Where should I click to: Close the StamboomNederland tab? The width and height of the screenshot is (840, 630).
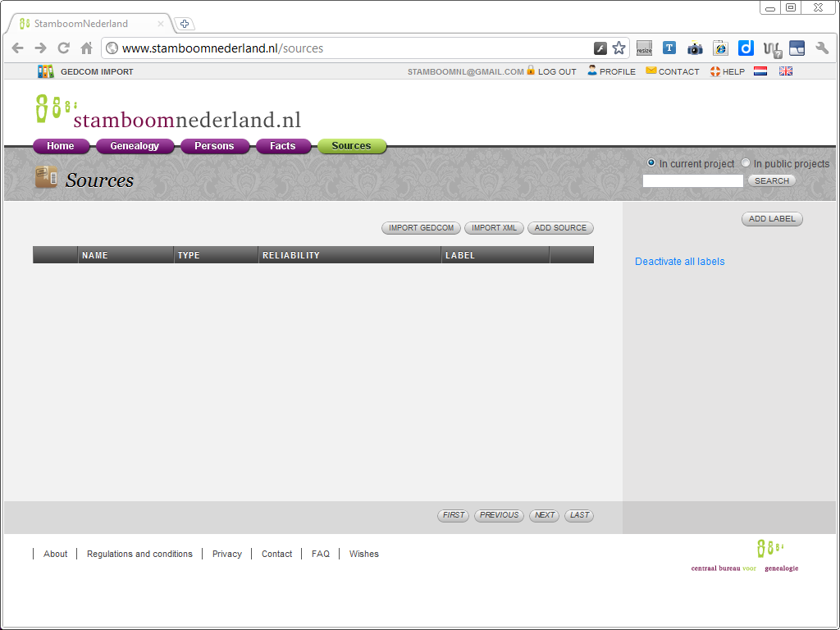161,24
